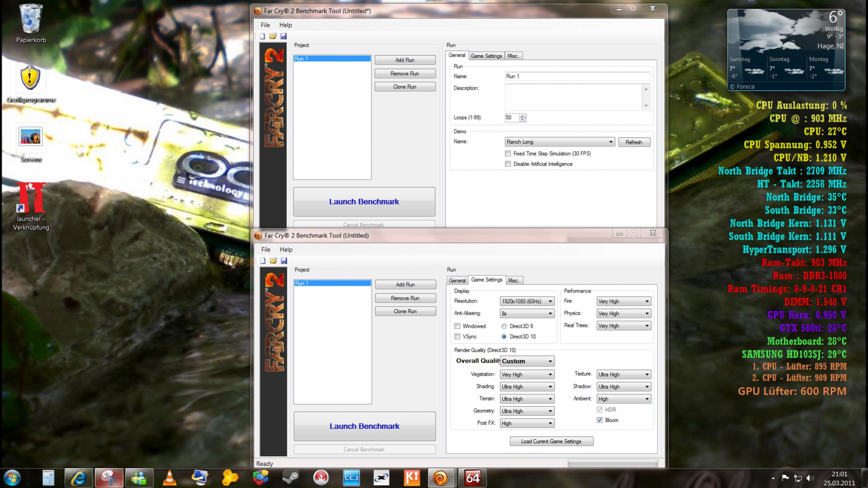
Task: Open Windows Live Messenger in the taskbar
Action: click(139, 478)
